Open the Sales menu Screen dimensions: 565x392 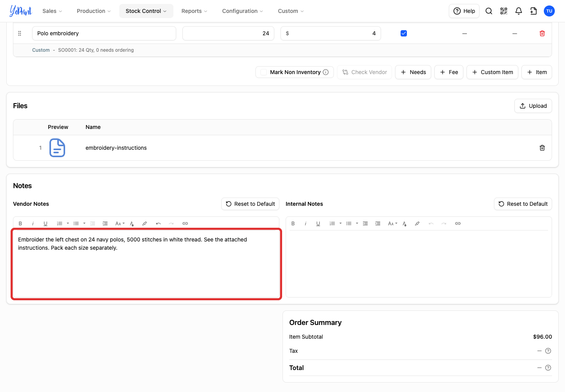(x=52, y=11)
